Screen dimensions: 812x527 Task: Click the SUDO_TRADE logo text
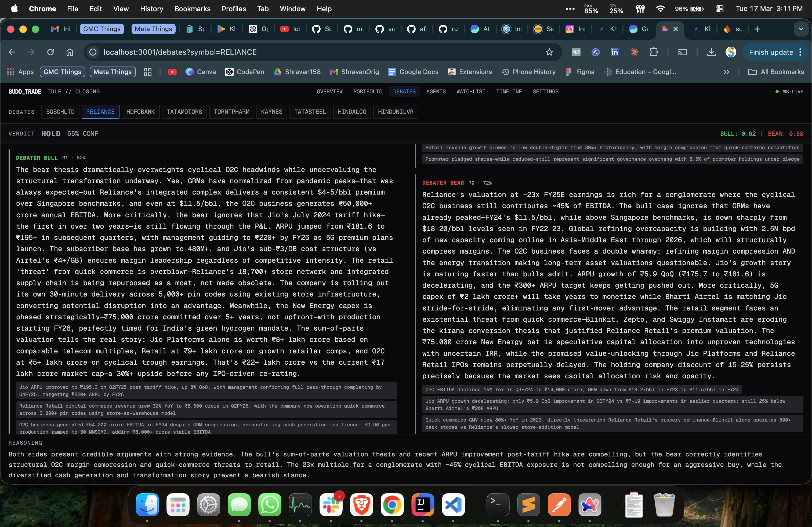pyautogui.click(x=25, y=92)
